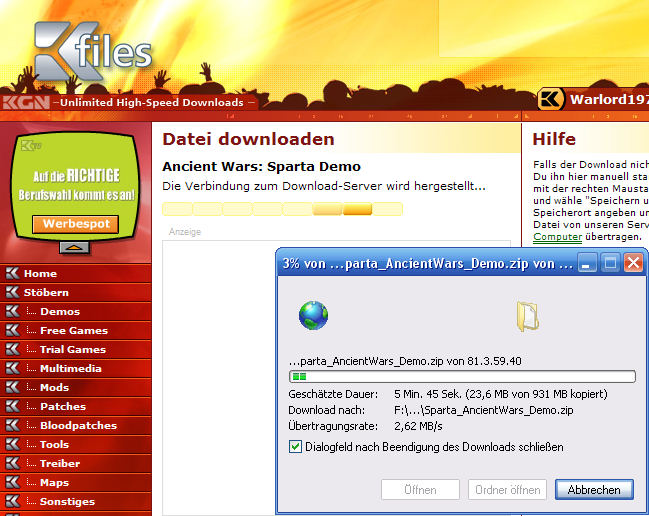649x516 pixels.
Task: Click the path F:\...\Sparta_AncientWars_Demo.zip
Action: (483, 410)
